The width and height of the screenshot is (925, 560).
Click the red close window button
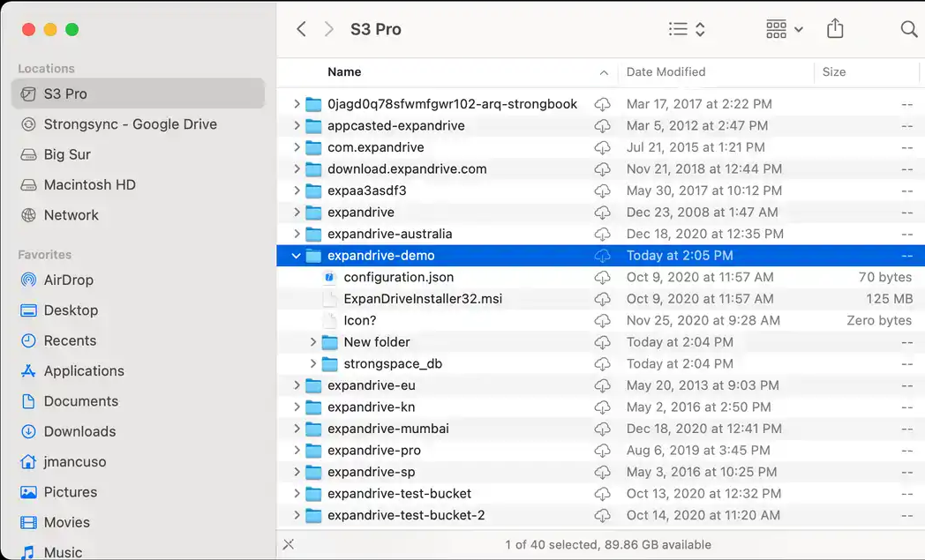pyautogui.click(x=28, y=29)
